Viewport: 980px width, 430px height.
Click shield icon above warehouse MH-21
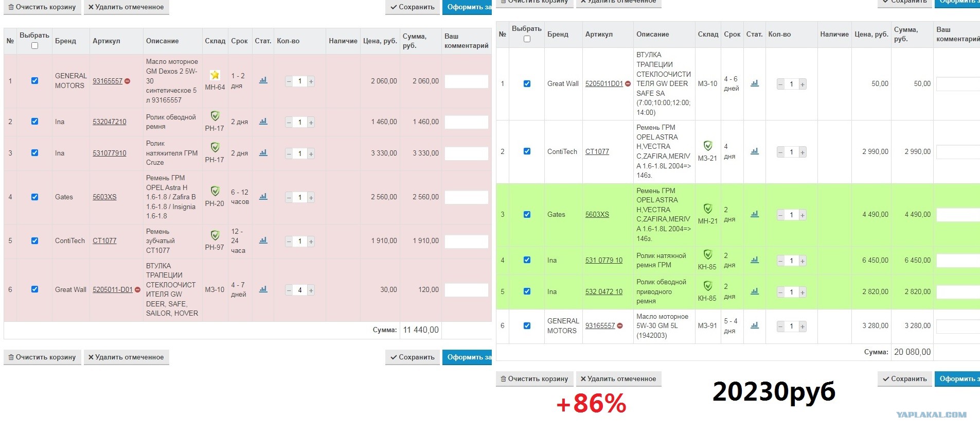click(x=708, y=209)
